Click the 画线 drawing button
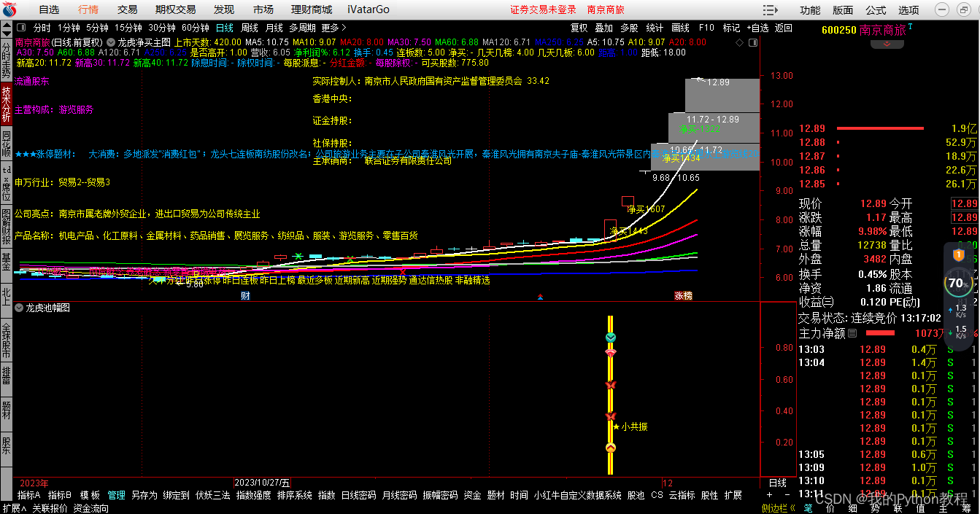The width and height of the screenshot is (980, 514). pyautogui.click(x=680, y=28)
